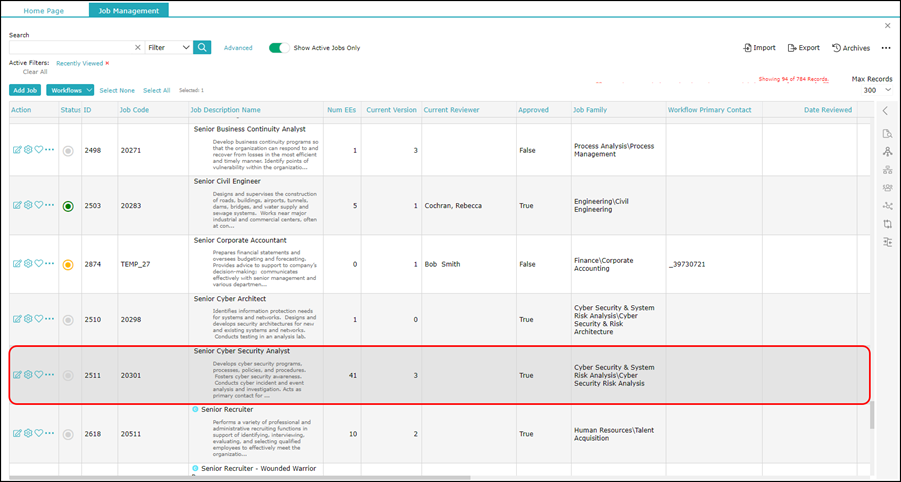Click the Advanced search link
The height and width of the screenshot is (482, 901).
238,47
